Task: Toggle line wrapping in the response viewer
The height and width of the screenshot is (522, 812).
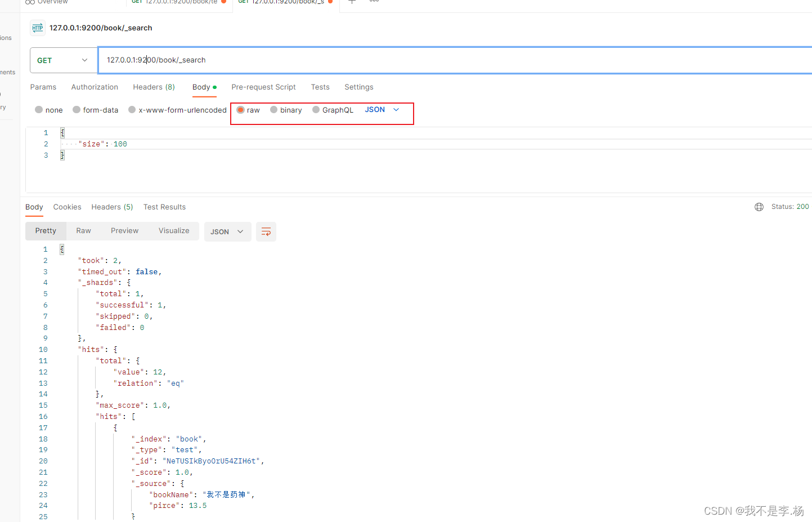Action: click(266, 231)
